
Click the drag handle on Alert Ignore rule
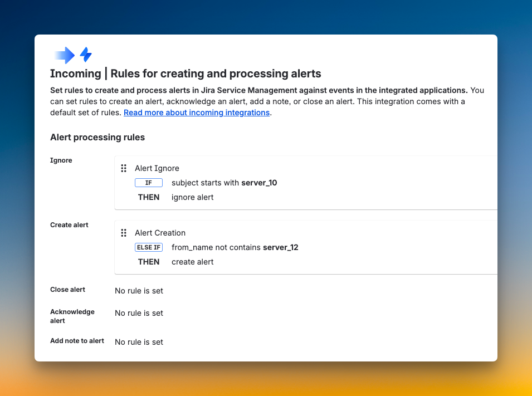[124, 168]
